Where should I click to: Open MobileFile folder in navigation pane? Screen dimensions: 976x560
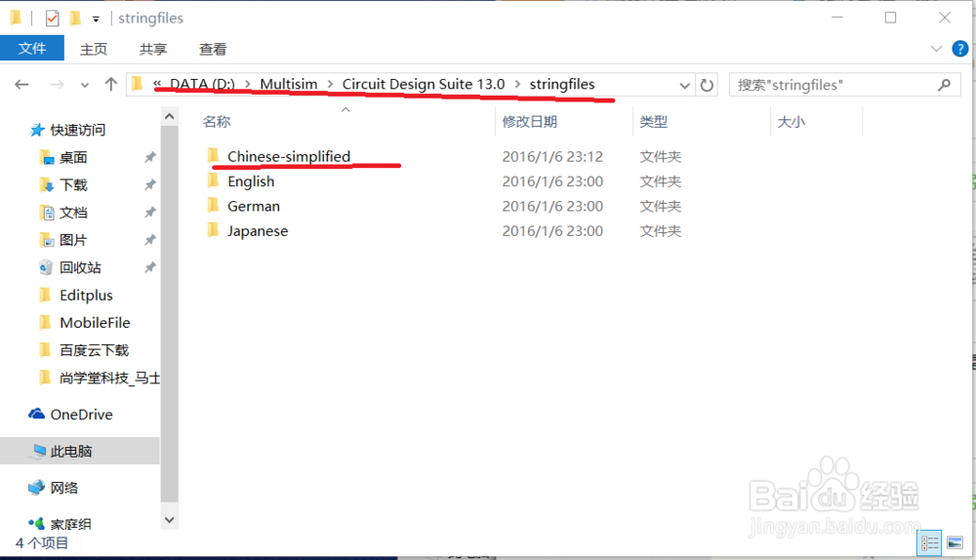(95, 322)
